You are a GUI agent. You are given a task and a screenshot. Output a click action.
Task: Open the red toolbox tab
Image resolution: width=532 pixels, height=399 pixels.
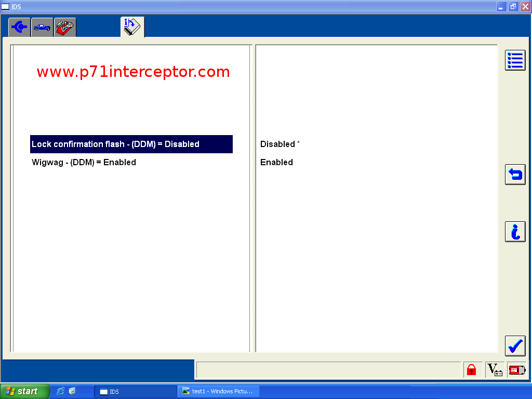pyautogui.click(x=65, y=27)
